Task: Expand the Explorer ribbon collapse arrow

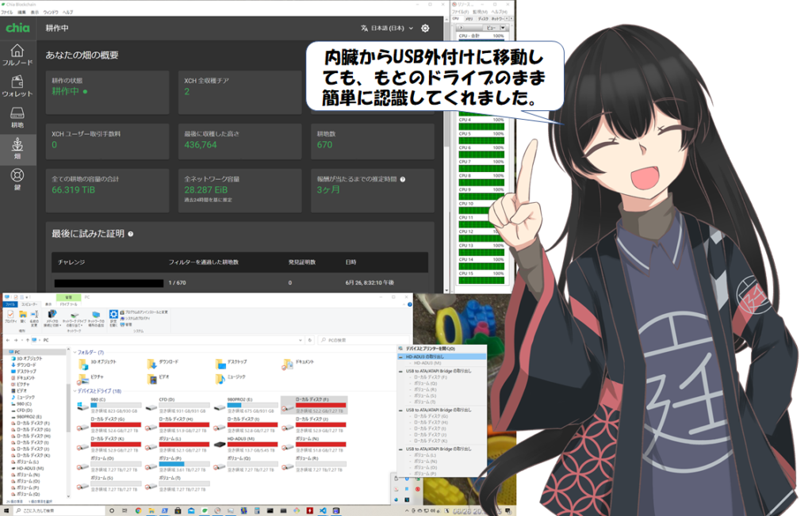Action: [404, 304]
